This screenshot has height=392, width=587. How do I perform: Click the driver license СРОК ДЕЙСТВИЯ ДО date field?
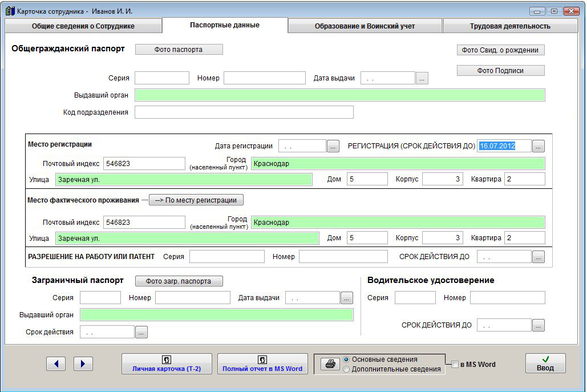504,325
